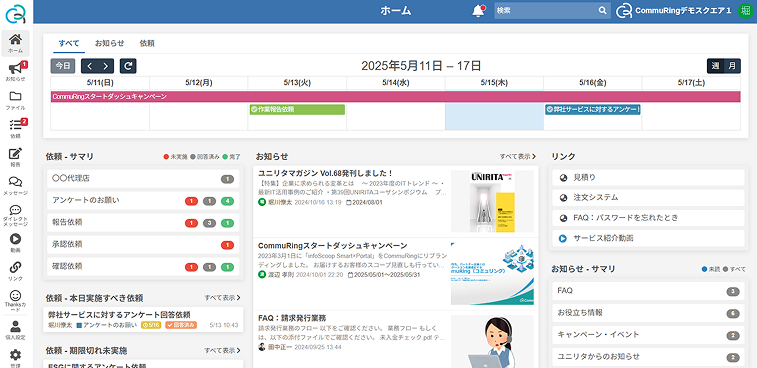This screenshot has height=368, width=757.
Task: Open サービス紹介動画 link
Action: (x=648, y=238)
